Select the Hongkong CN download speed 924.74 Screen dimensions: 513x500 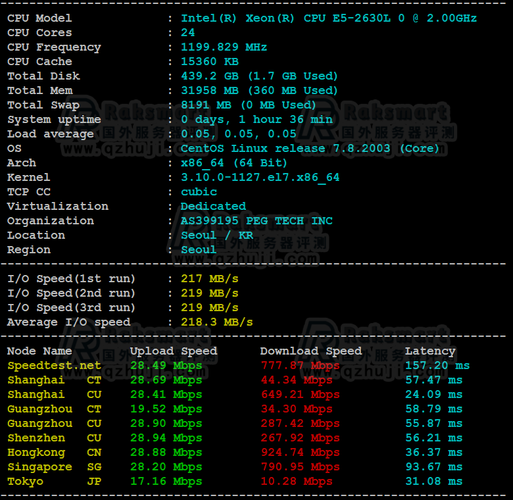[300, 452]
